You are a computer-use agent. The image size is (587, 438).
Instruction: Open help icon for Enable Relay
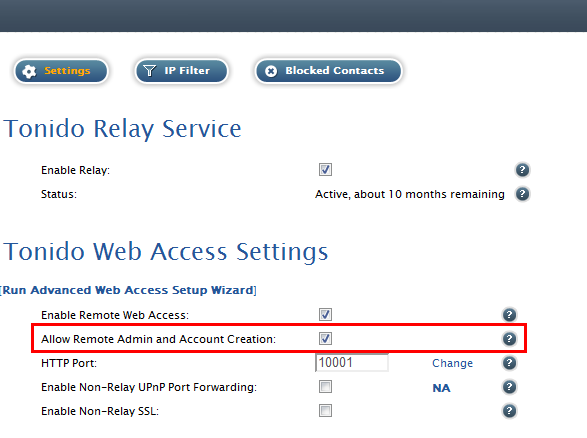(x=522, y=170)
